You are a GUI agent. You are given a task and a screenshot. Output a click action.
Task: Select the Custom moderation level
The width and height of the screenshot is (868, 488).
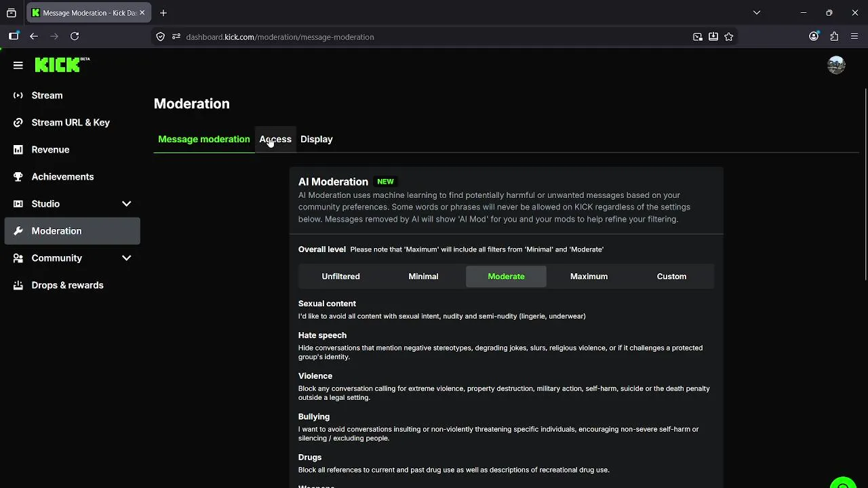point(671,277)
